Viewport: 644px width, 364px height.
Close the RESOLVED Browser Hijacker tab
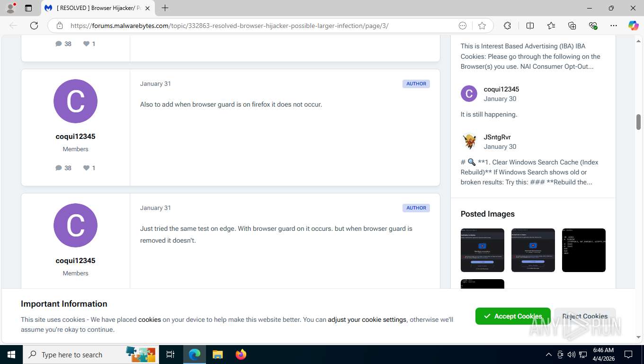[x=147, y=8]
